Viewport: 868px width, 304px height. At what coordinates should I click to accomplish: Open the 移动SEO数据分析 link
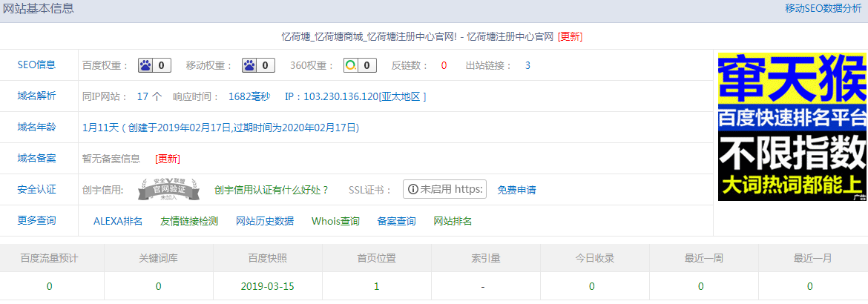coord(823,9)
